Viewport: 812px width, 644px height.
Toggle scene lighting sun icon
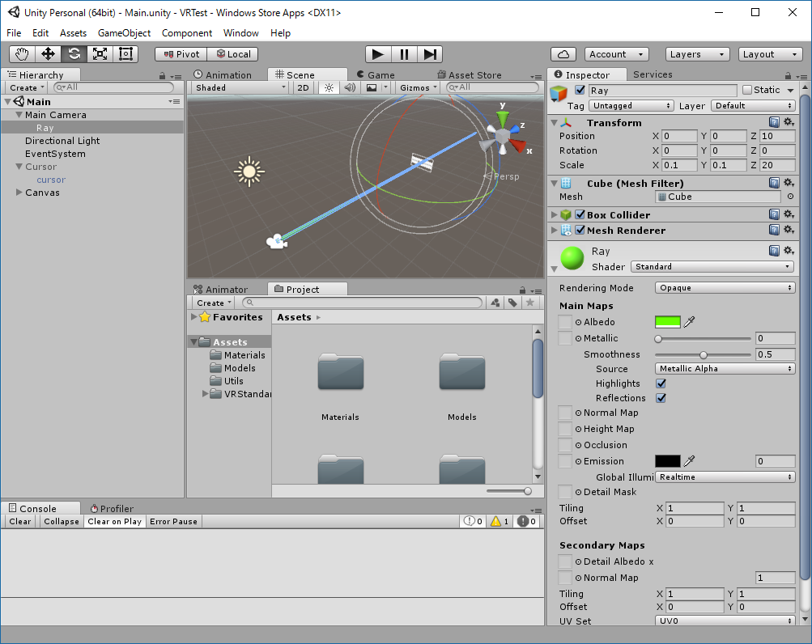[329, 87]
